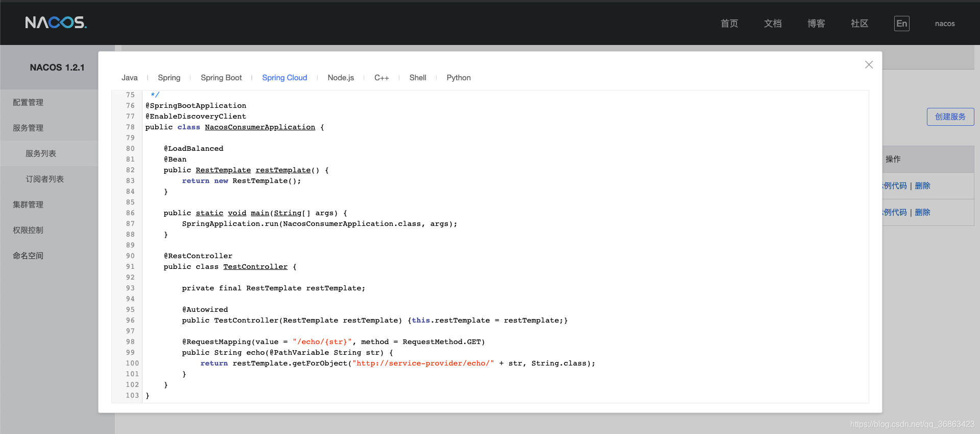Screen dimensions: 980x434
Task: Click the TestController class name
Action: (x=255, y=266)
